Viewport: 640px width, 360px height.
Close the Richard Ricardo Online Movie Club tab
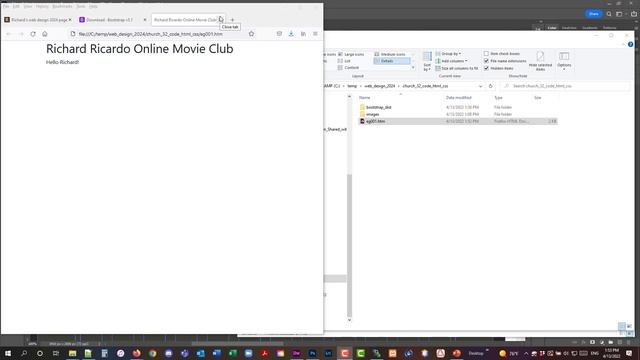pos(220,19)
